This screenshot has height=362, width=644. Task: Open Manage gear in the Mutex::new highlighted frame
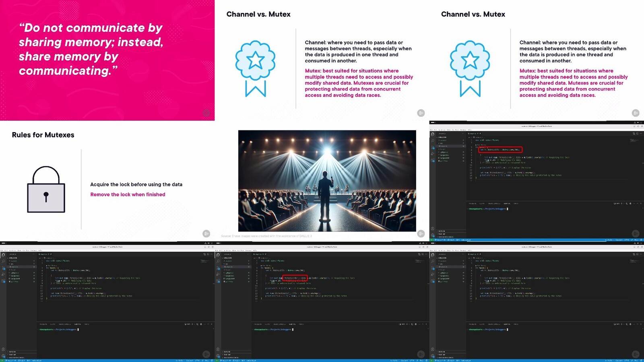(x=433, y=235)
